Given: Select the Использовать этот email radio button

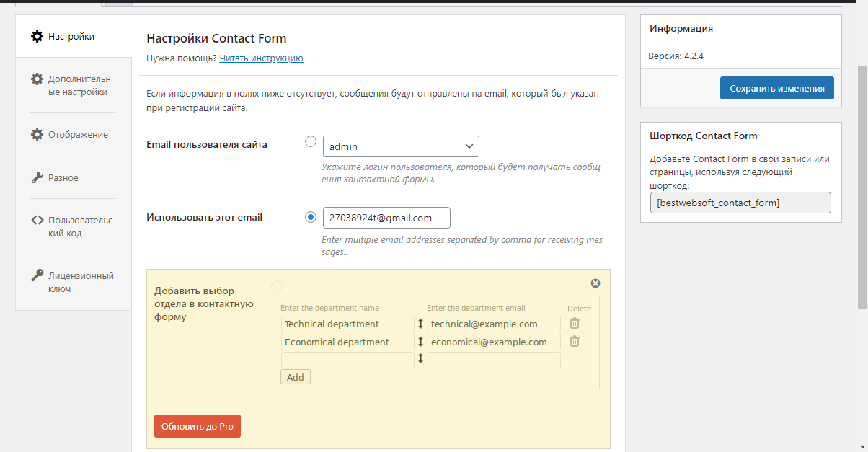Looking at the screenshot, I should point(311,217).
